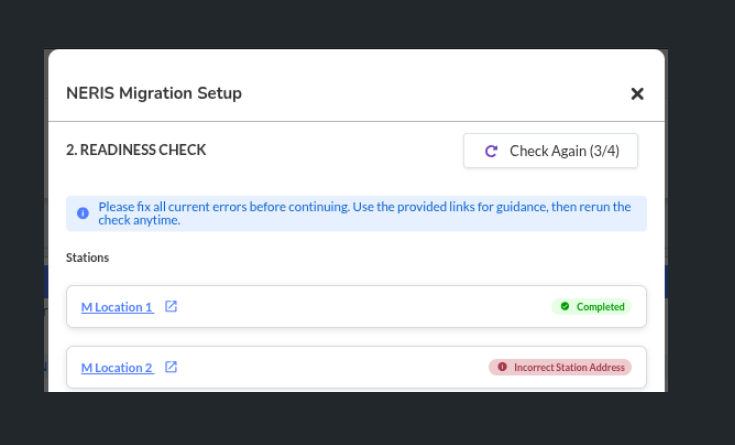Click external-link icon beside M Location 2
735x445 pixels.
(171, 368)
